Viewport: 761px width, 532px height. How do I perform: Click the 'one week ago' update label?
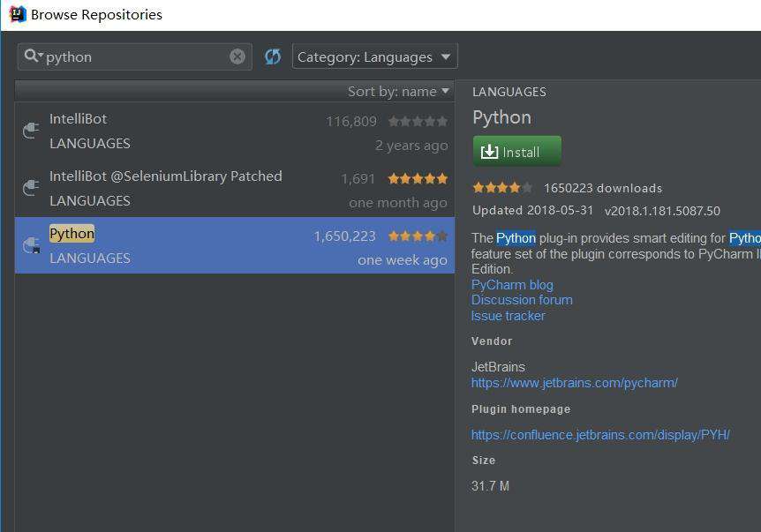click(x=403, y=260)
